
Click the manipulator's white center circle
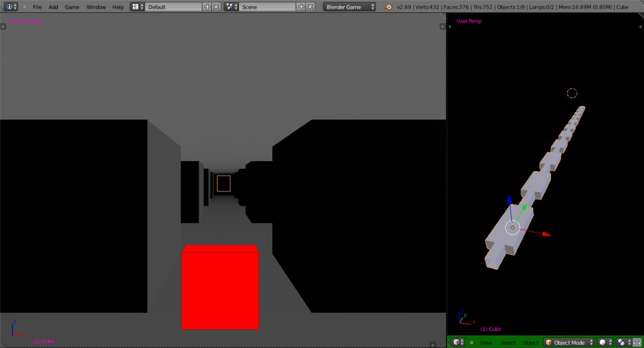click(x=512, y=228)
